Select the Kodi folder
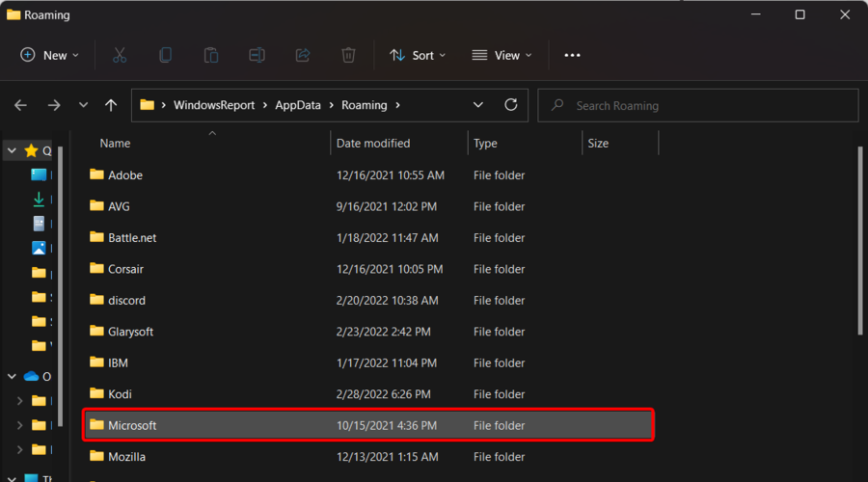 [368, 394]
